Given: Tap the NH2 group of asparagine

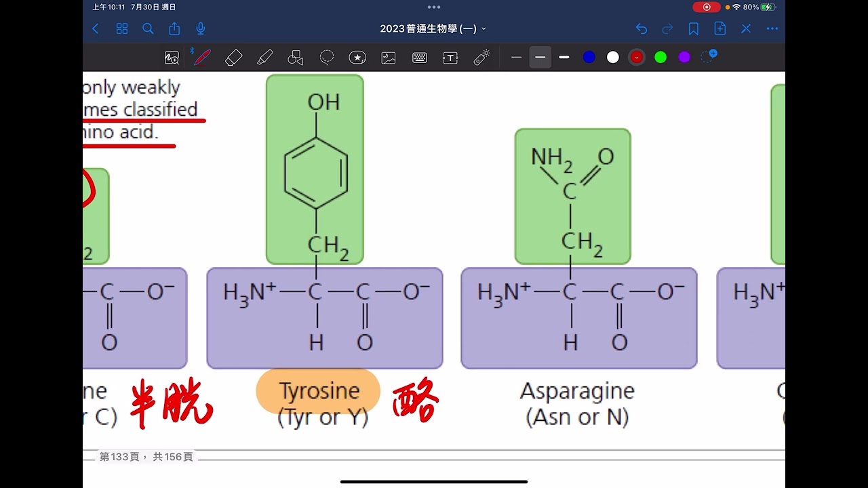Looking at the screenshot, I should click(552, 159).
